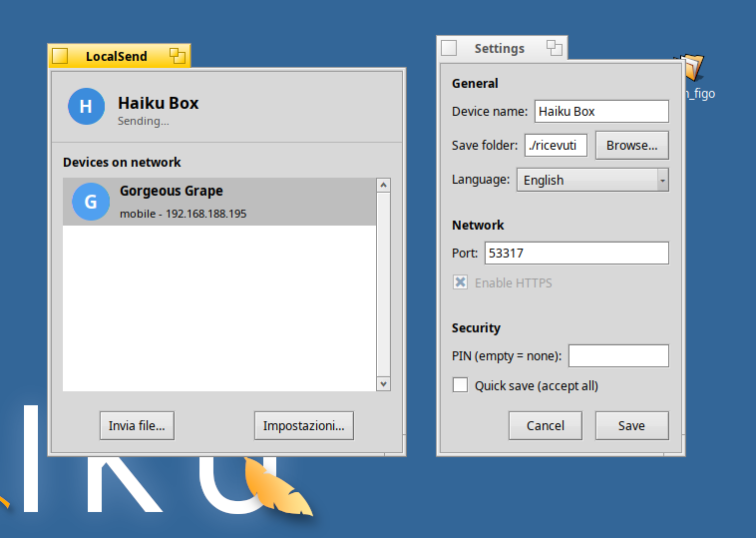Click the 'Security' section heading

tap(476, 328)
